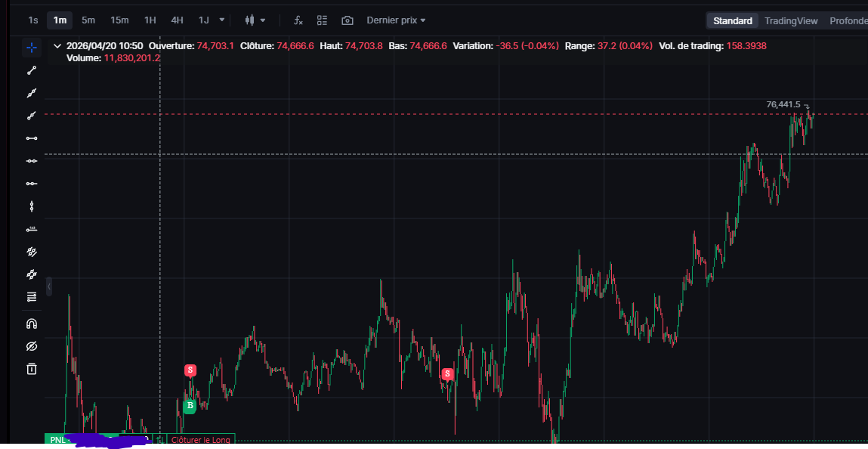Switch to the 5m timeframe

click(88, 20)
